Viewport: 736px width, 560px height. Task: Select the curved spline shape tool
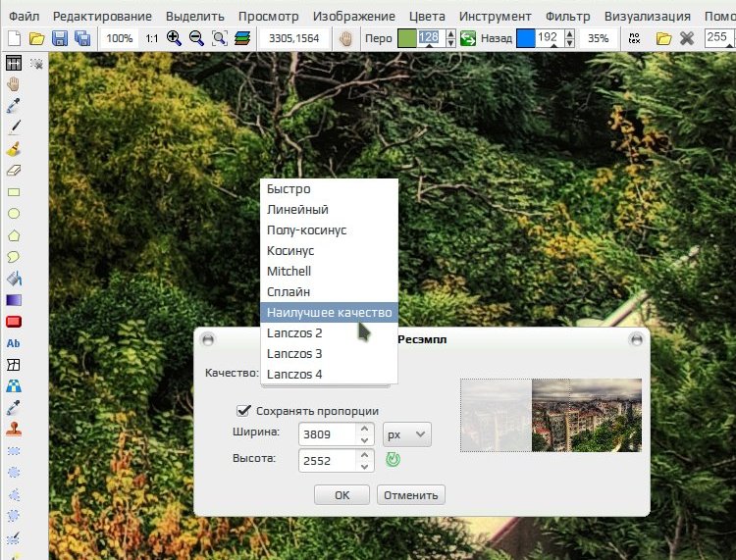tap(14, 257)
